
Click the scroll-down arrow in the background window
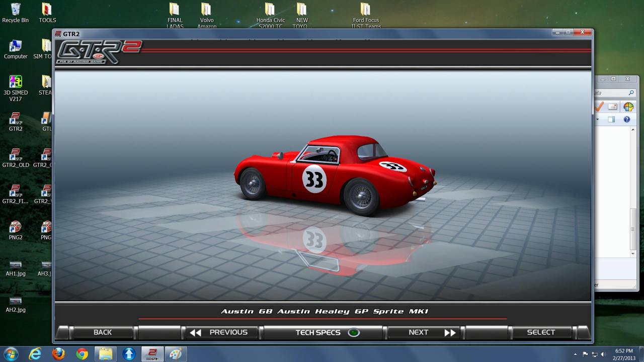tap(633, 254)
